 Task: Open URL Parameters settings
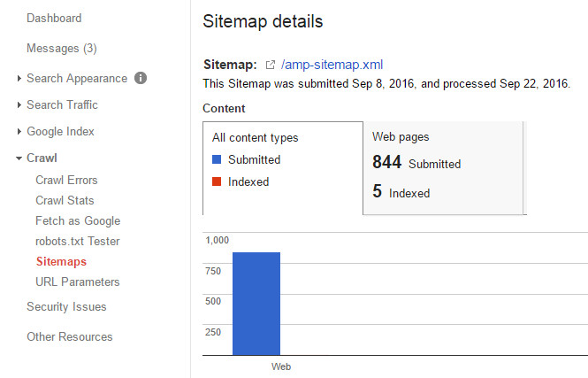pos(78,282)
